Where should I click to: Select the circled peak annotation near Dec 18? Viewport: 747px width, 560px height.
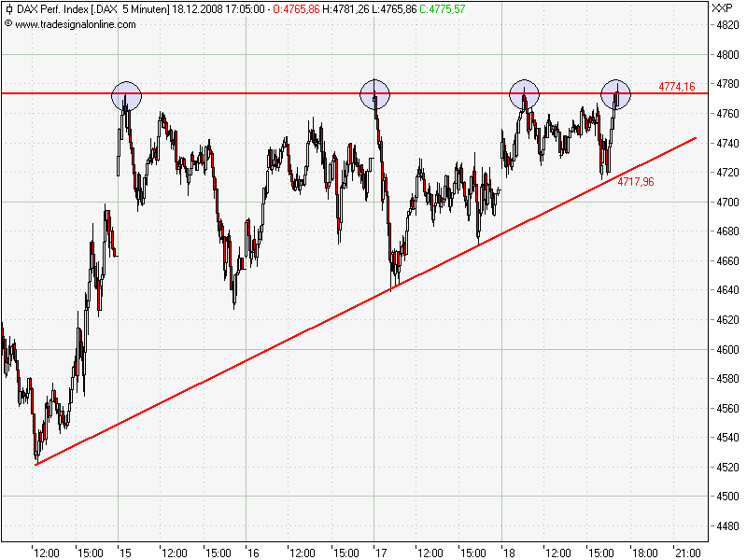(525, 93)
